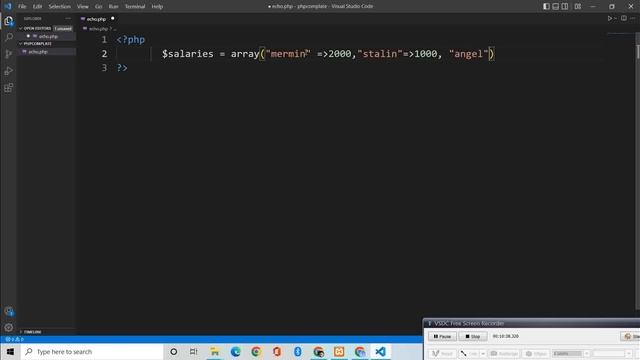Select the echo.php editor tab
Viewport: 640px width, 360px height.
coord(97,19)
